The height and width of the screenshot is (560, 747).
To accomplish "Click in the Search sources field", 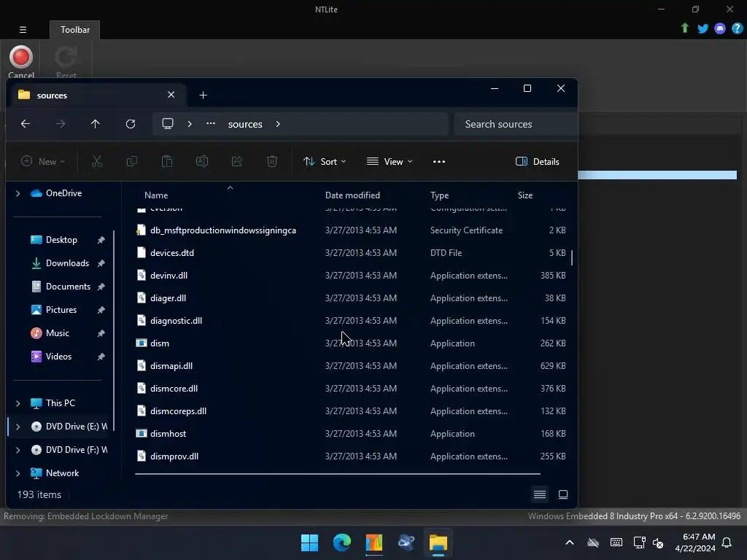I will click(516, 124).
